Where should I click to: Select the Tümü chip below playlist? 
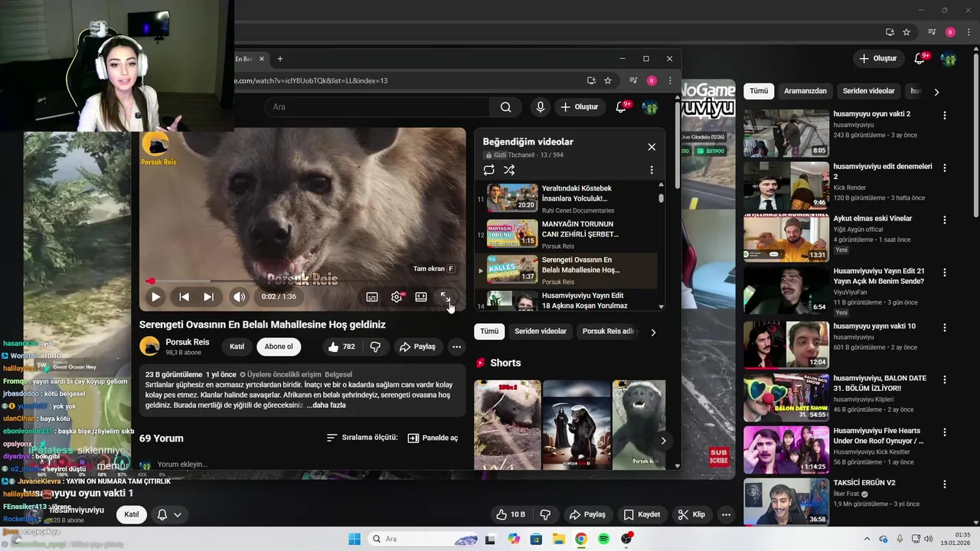tap(489, 331)
